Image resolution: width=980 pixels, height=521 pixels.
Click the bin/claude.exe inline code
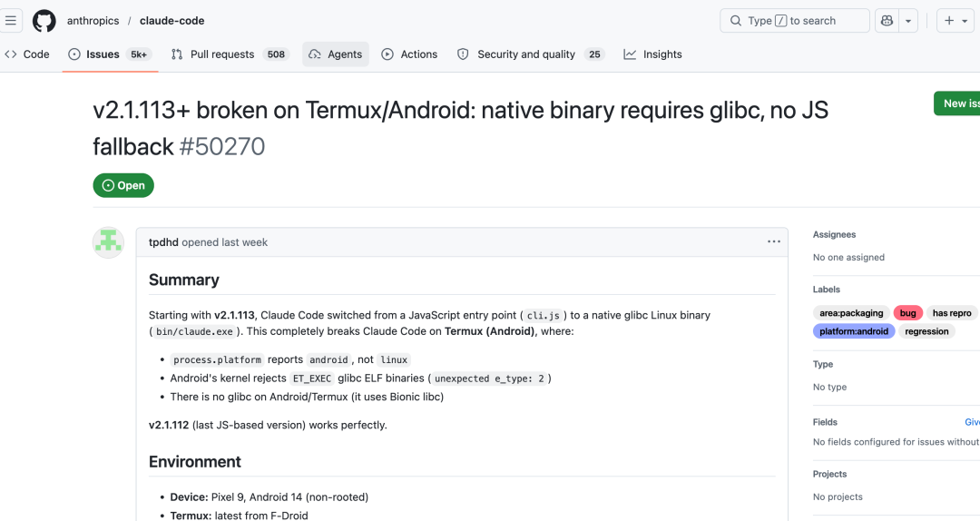[x=194, y=332]
